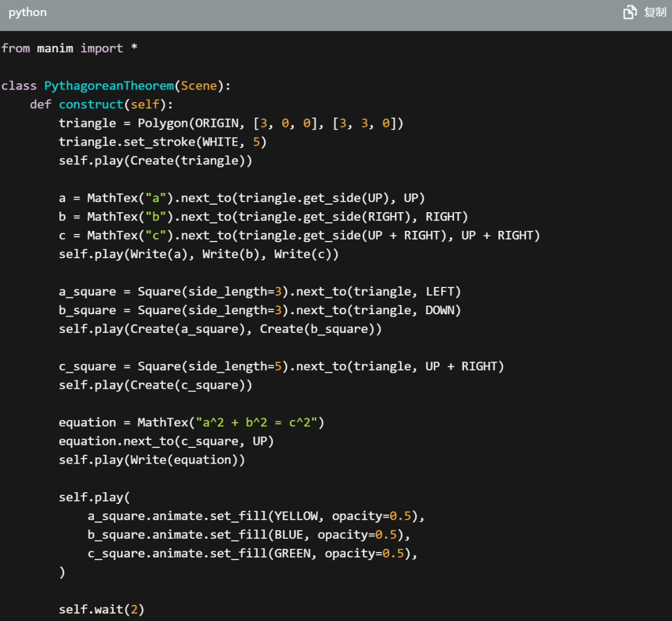
Task: Click the 复制 copy button label
Action: (x=655, y=12)
